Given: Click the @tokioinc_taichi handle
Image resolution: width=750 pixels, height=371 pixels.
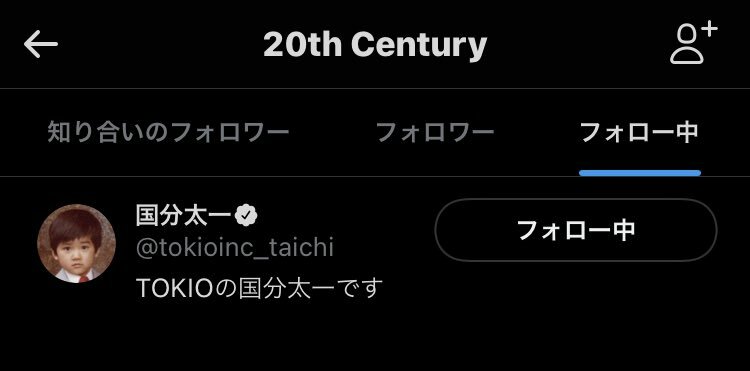Looking at the screenshot, I should point(235,248).
